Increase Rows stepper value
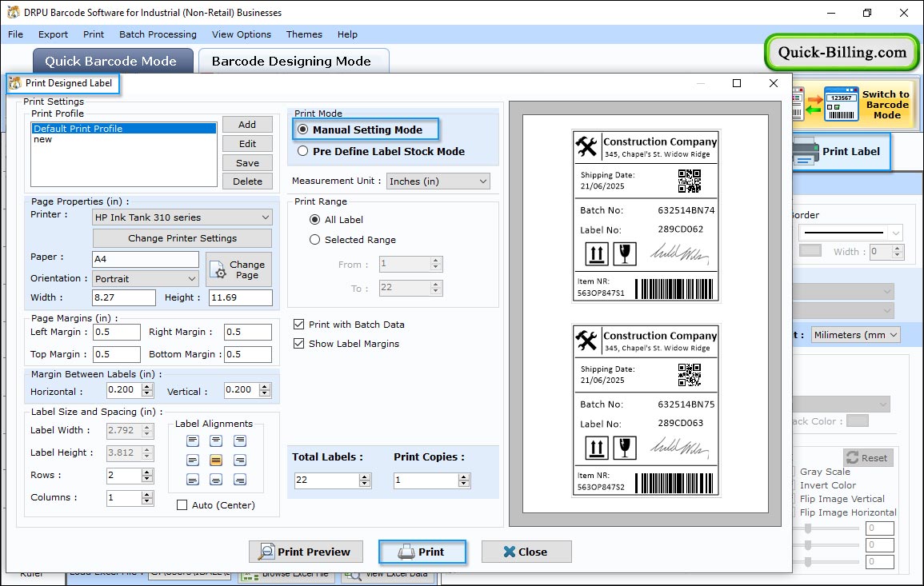This screenshot has height=586, width=924. click(x=147, y=472)
